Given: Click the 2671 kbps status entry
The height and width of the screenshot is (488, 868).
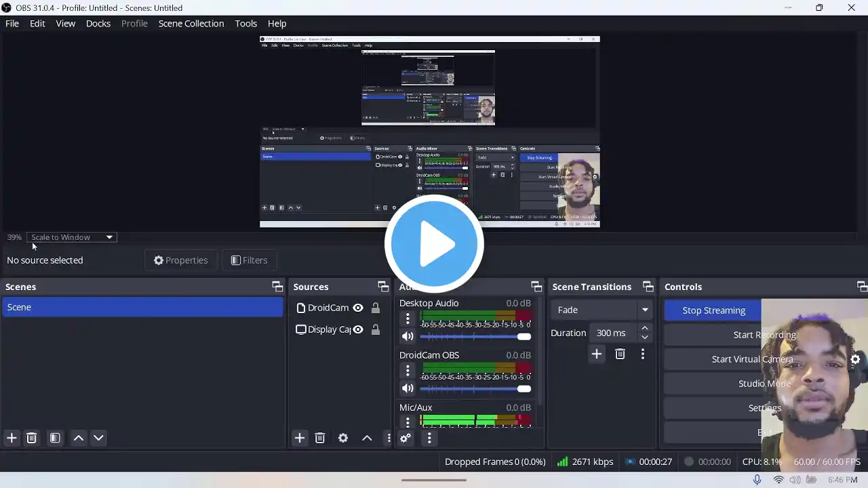Looking at the screenshot, I should point(585,462).
